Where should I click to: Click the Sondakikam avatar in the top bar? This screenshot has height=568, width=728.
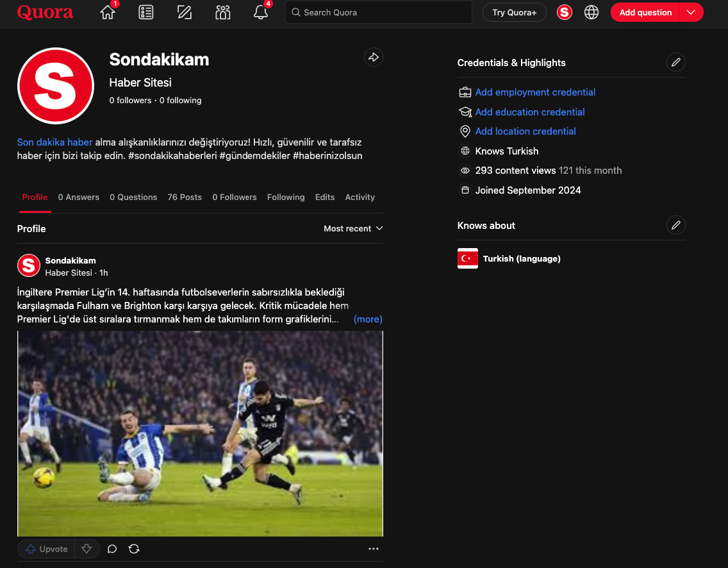(x=564, y=12)
